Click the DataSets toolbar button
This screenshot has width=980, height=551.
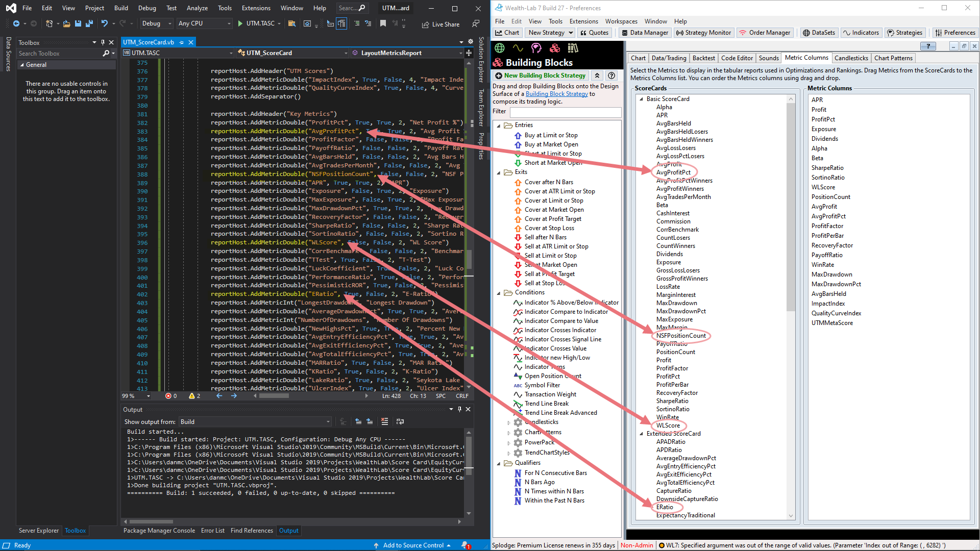819,33
